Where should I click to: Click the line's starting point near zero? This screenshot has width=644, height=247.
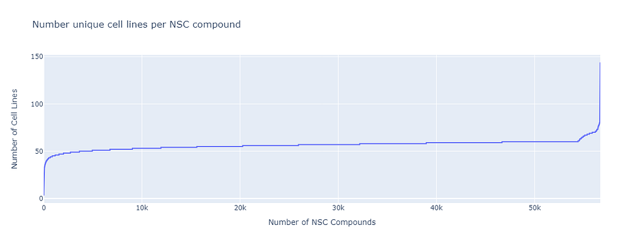(44, 195)
